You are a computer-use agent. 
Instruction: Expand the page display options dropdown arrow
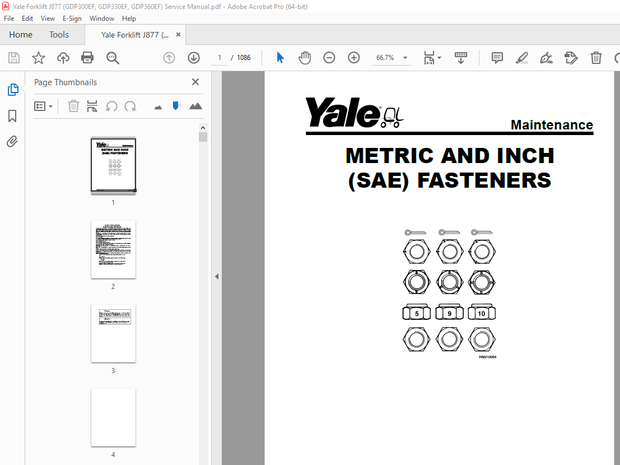[439, 58]
